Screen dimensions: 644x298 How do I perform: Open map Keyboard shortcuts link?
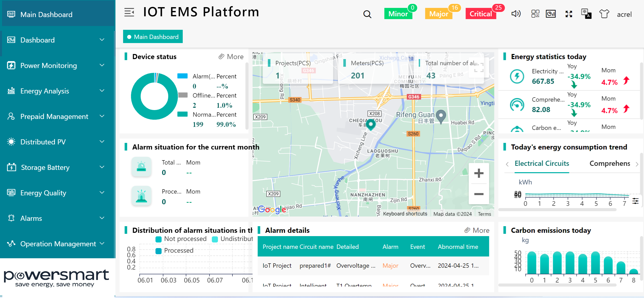point(405,214)
